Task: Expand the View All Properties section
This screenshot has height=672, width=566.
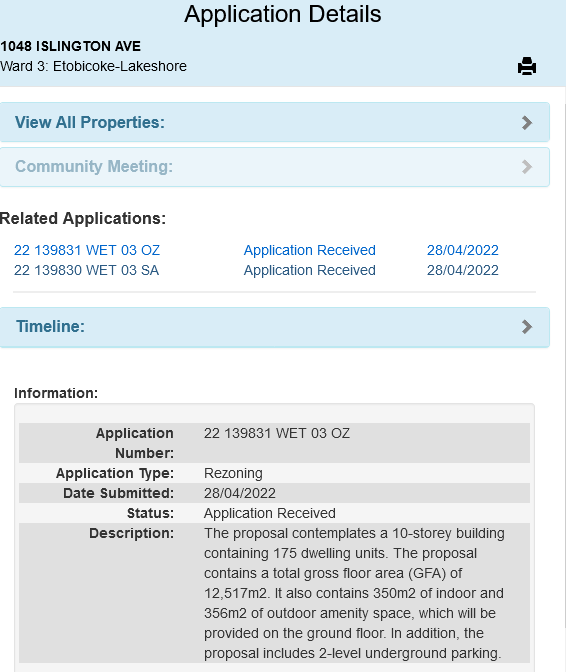Action: coord(275,122)
